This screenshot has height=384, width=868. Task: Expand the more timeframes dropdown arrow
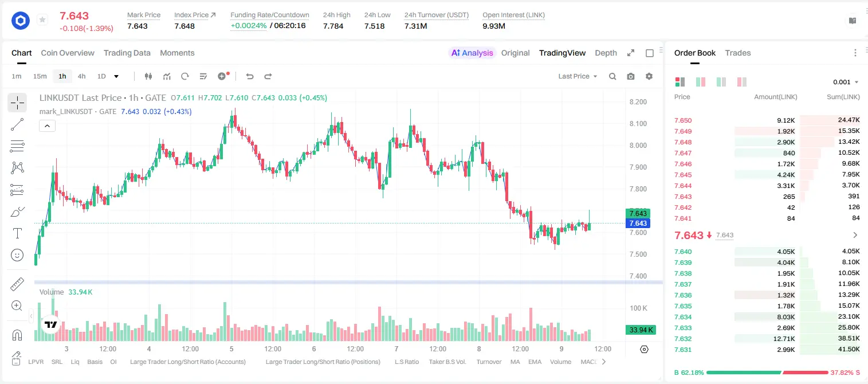(116, 76)
